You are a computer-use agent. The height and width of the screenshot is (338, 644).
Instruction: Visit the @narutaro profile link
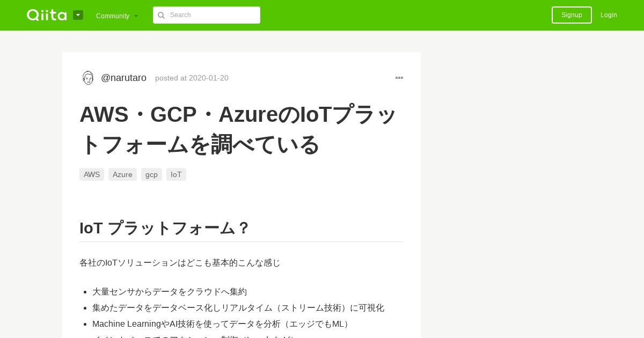pos(123,78)
